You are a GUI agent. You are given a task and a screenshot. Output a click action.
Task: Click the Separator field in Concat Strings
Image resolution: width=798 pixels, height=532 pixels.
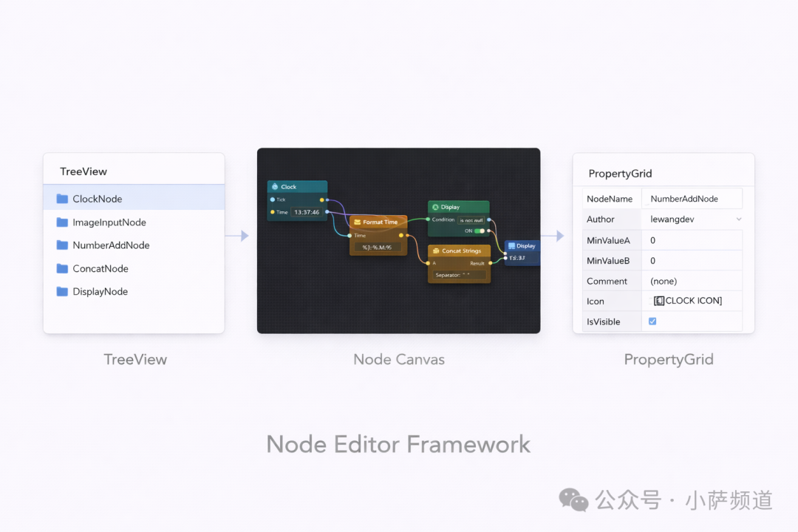click(460, 275)
